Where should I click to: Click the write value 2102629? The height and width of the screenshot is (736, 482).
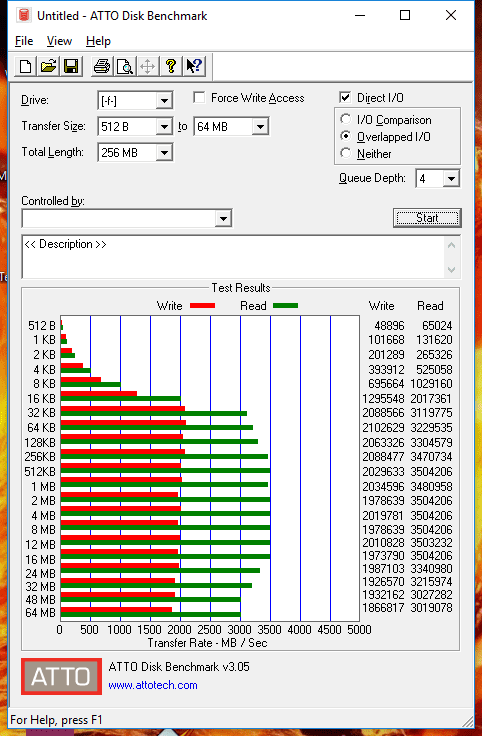click(x=383, y=428)
